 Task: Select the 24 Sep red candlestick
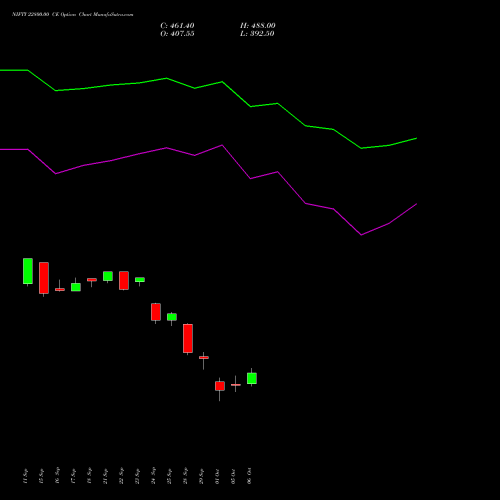[156, 312]
